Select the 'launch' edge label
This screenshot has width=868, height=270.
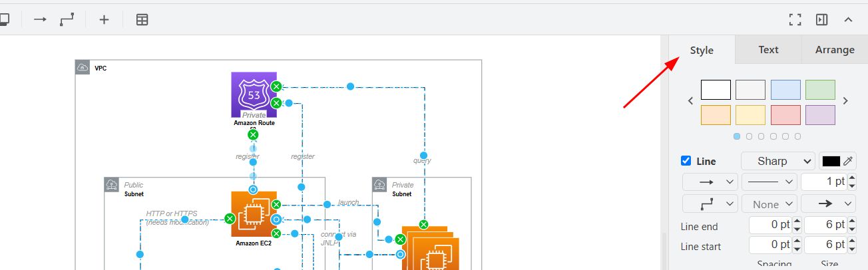348,202
